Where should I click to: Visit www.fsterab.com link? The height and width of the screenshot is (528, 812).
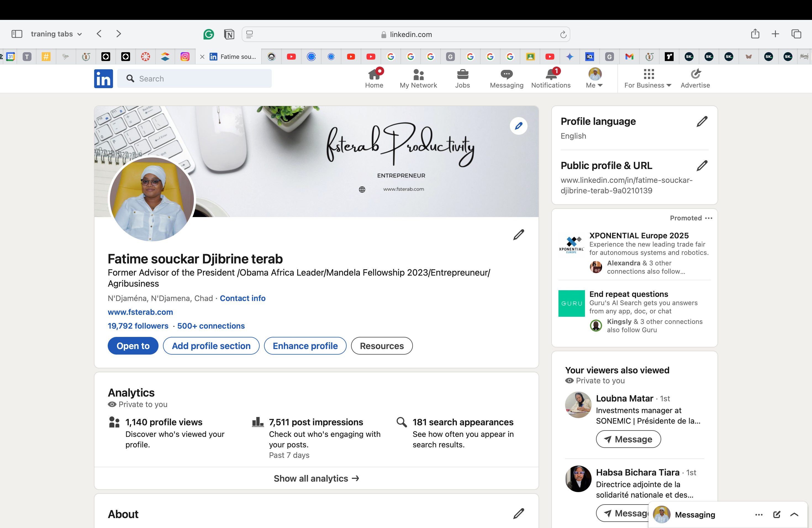point(140,312)
